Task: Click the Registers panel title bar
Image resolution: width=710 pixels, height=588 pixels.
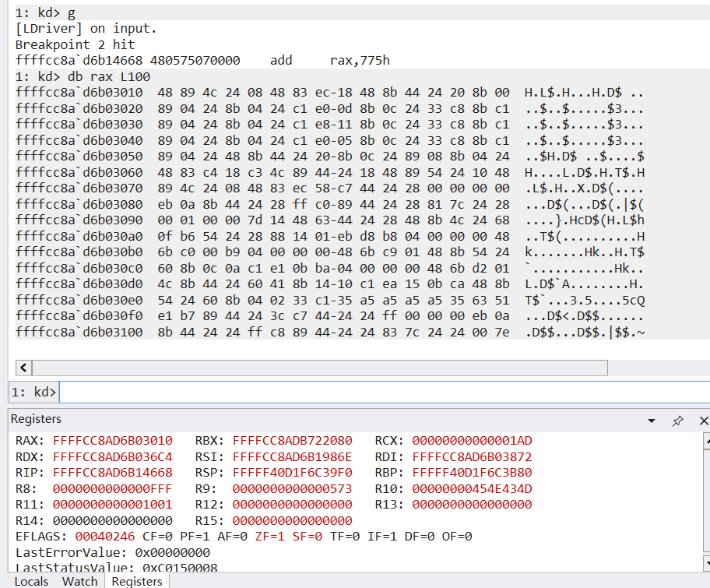Action: point(311,420)
